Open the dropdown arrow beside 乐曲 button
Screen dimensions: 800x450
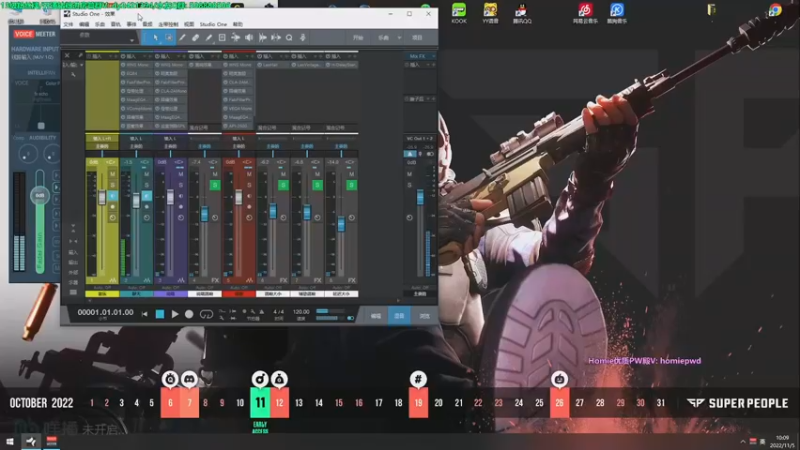coord(399,38)
